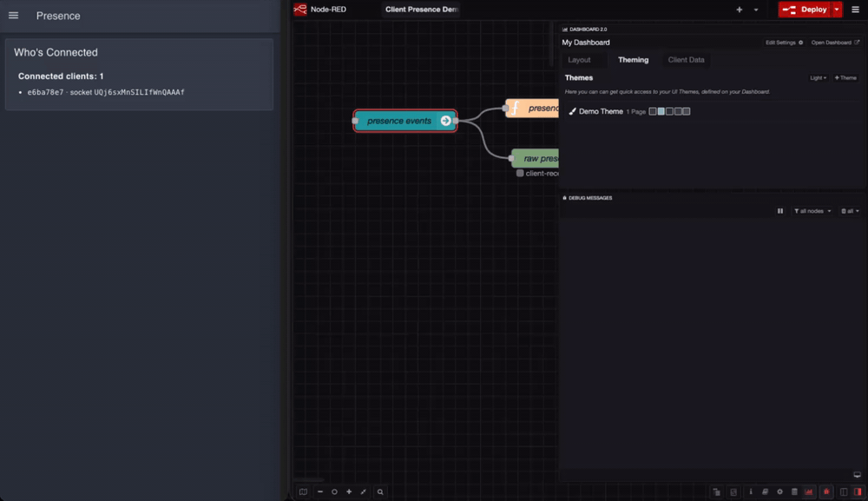
Task: Open the History sidebar icon in footer
Action: point(733,491)
